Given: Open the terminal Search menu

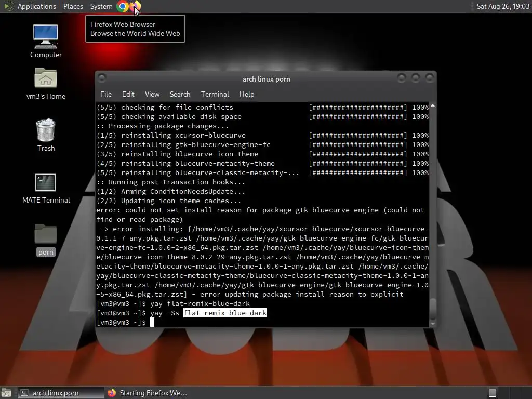Looking at the screenshot, I should (x=180, y=94).
